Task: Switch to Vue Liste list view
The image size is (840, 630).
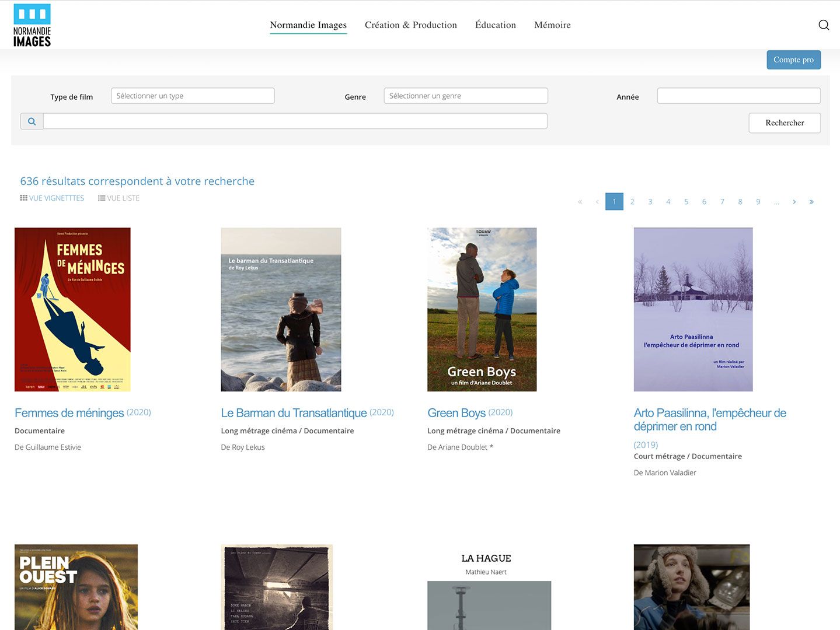Action: (118, 198)
